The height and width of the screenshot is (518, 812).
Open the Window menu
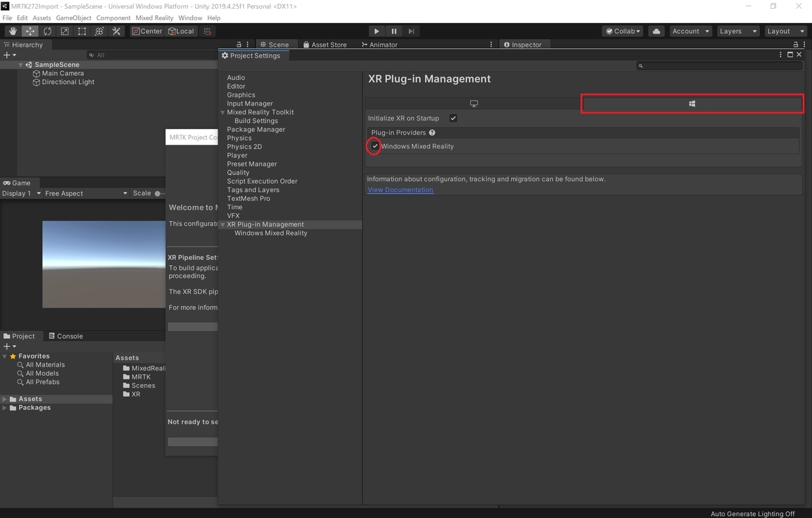point(190,18)
